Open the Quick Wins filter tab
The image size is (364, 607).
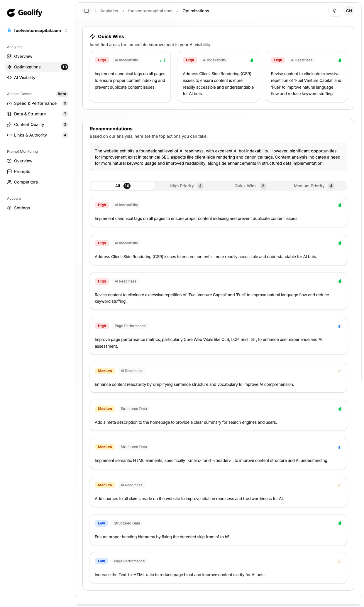pos(250,186)
